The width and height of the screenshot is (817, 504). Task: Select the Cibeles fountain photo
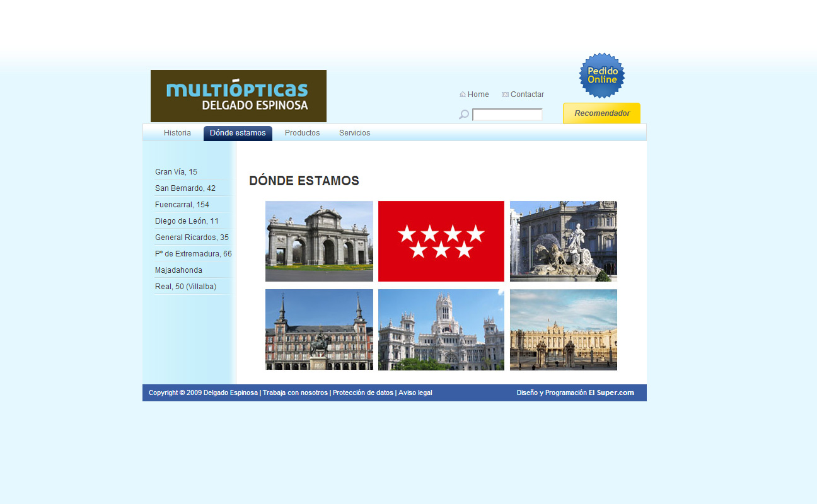[563, 241]
